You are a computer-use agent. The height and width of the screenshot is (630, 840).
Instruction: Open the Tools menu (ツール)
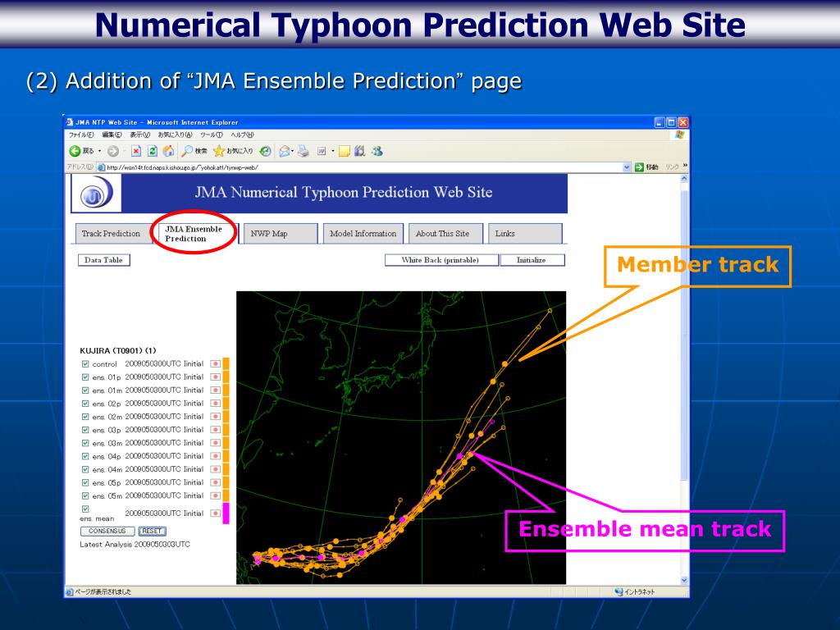(x=212, y=135)
